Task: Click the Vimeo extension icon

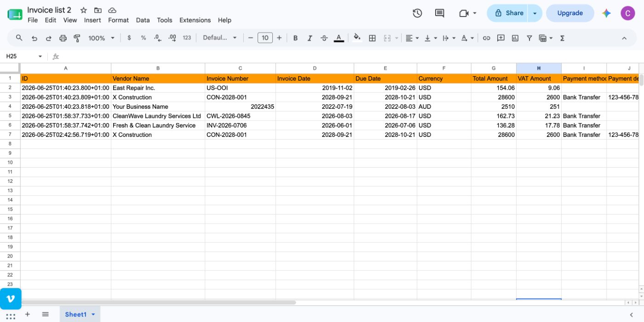Action: click(11, 299)
